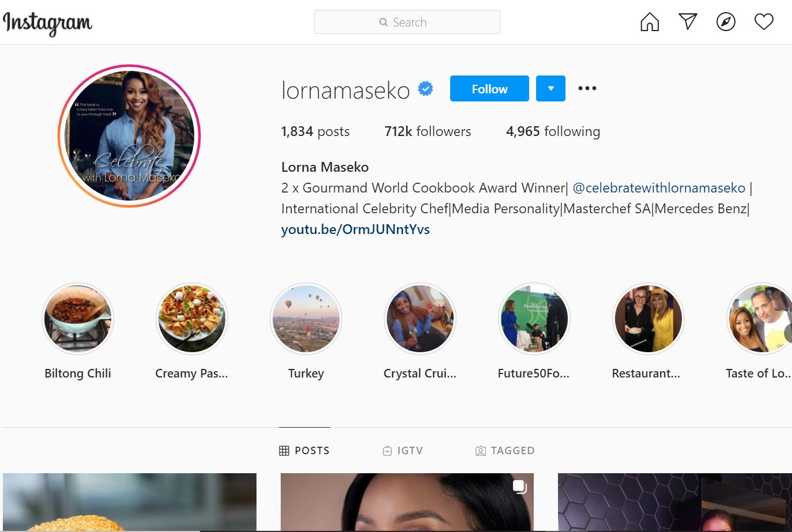Expand suggested accounts dropdown arrow
This screenshot has height=532, width=792.
tap(550, 89)
